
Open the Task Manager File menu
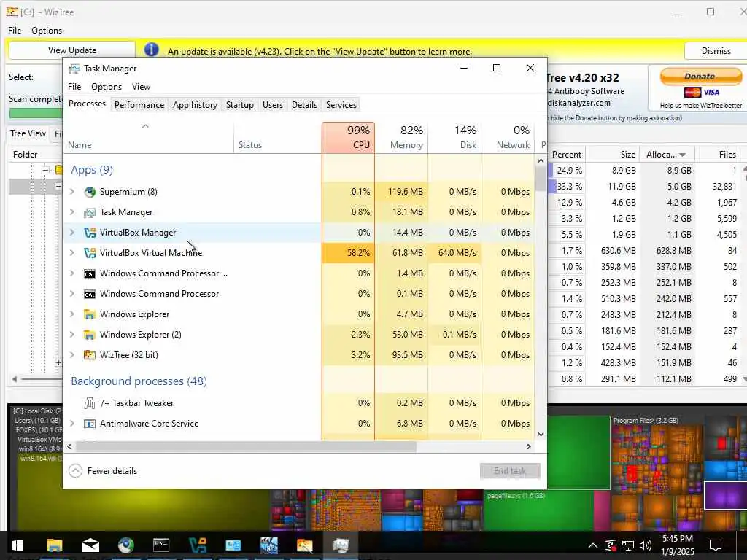[x=74, y=87]
